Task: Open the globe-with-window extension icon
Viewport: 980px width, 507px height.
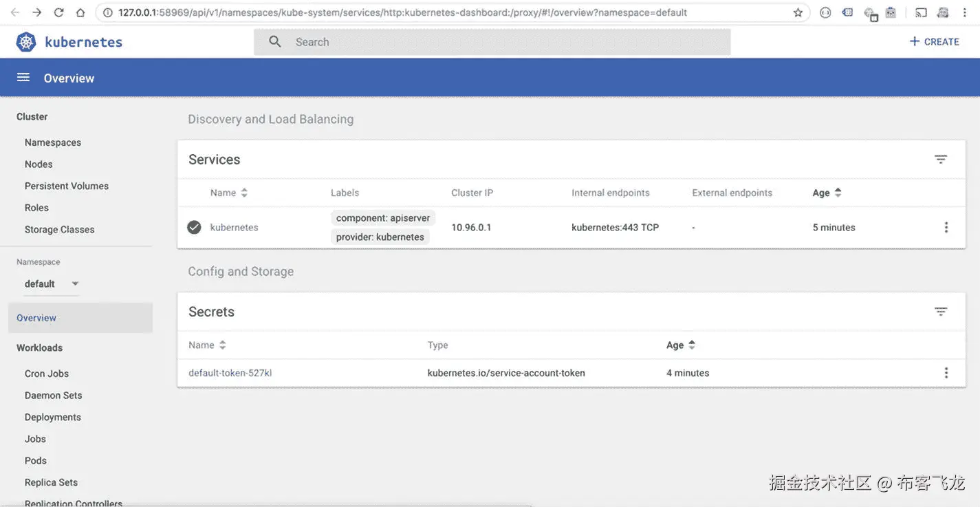Action: 871,14
